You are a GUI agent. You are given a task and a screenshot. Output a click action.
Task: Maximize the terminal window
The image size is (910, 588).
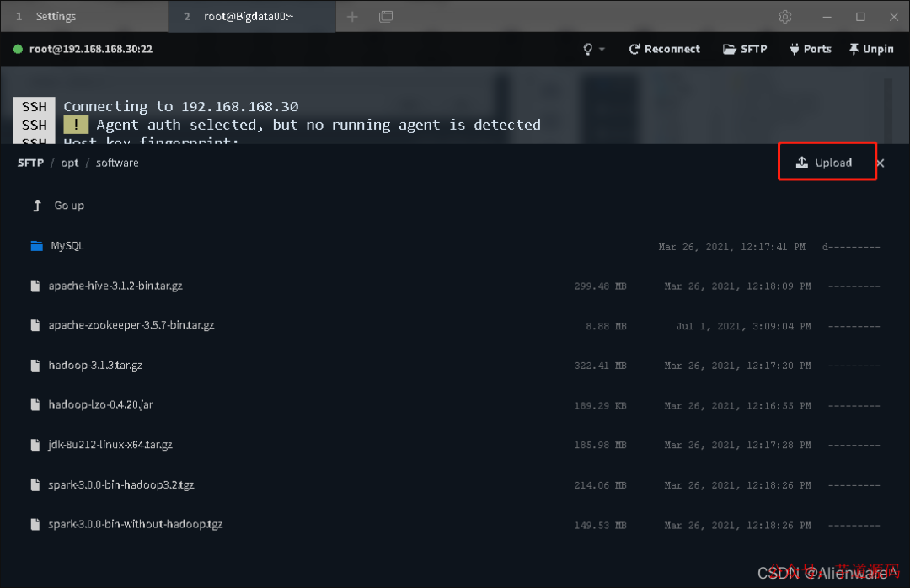[860, 17]
